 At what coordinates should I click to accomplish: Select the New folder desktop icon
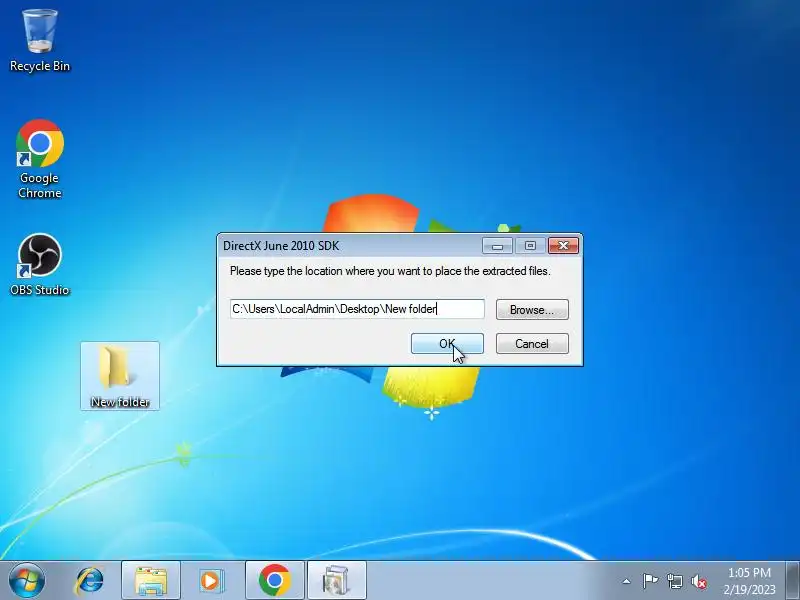coord(120,376)
